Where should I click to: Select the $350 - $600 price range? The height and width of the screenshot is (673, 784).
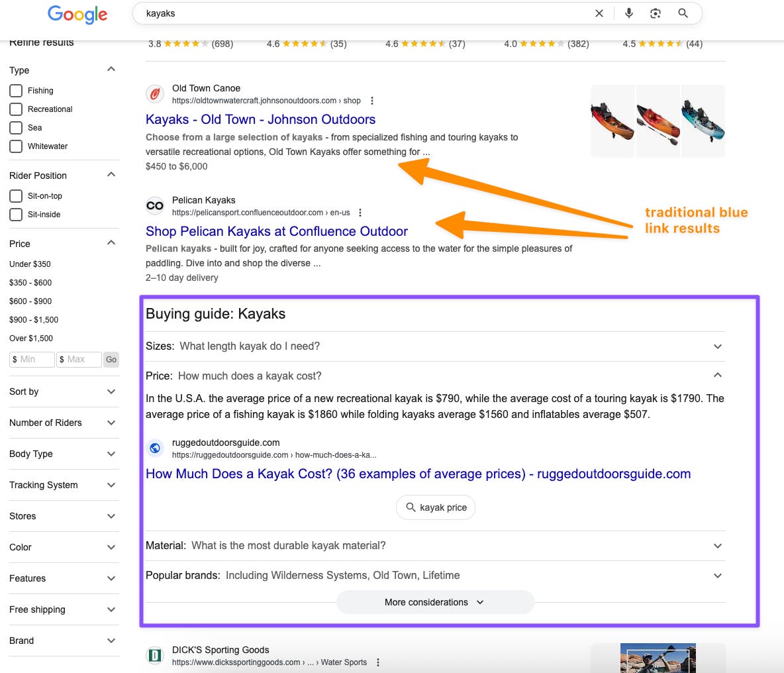[30, 282]
